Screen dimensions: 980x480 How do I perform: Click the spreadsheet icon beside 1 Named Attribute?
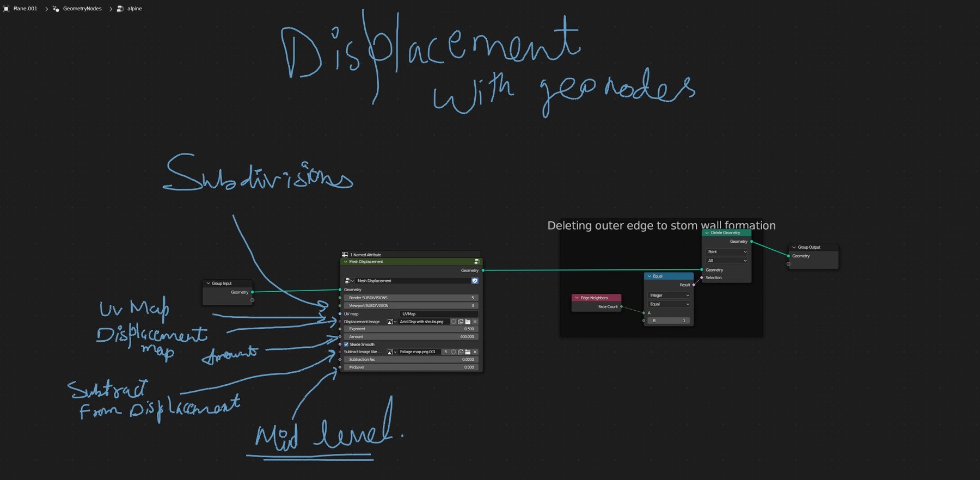point(345,255)
